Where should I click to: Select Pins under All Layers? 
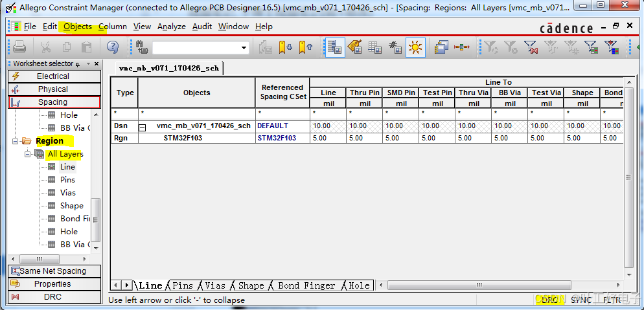(67, 180)
